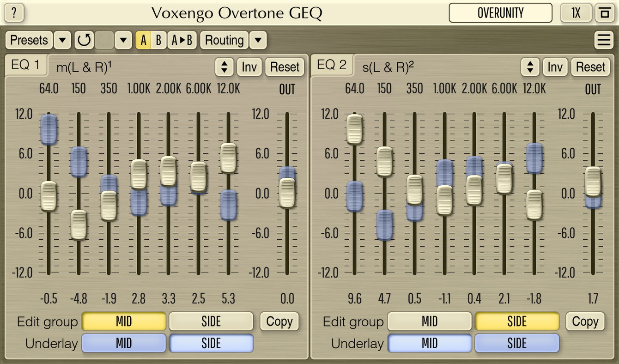Click Inv in EQ 2 panel
Viewport: 619px width, 364px height.
click(555, 67)
